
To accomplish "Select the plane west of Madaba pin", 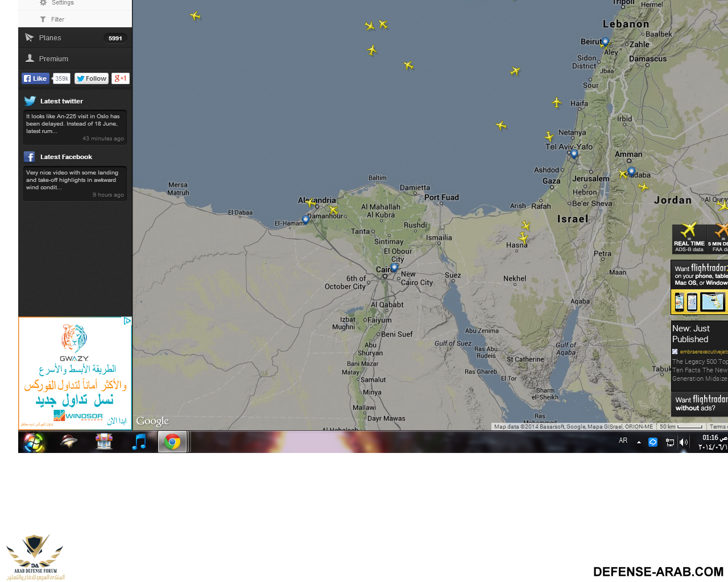I will [623, 174].
